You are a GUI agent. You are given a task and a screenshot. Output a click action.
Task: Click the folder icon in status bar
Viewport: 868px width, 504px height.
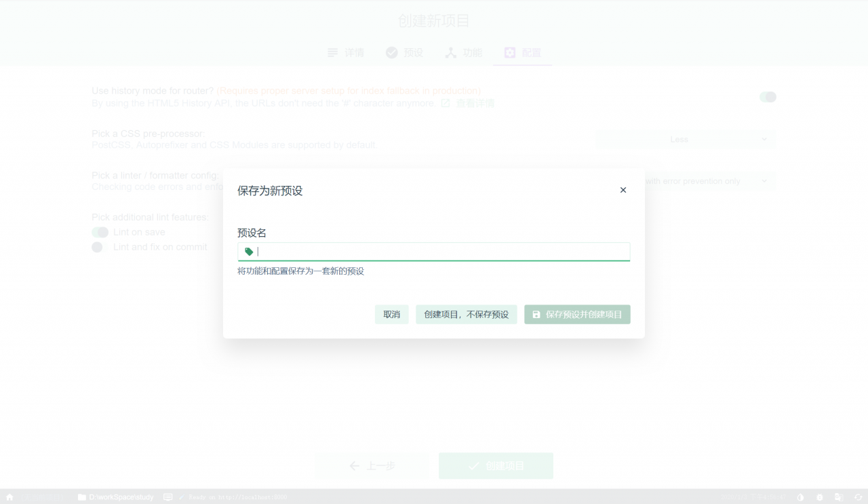click(82, 497)
